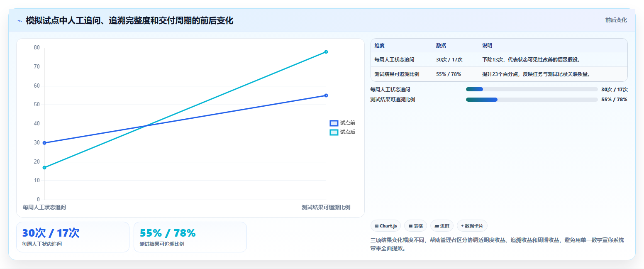This screenshot has width=644, height=269.
Task: Click the 40 tick on the y-axis
Action: pos(37,124)
